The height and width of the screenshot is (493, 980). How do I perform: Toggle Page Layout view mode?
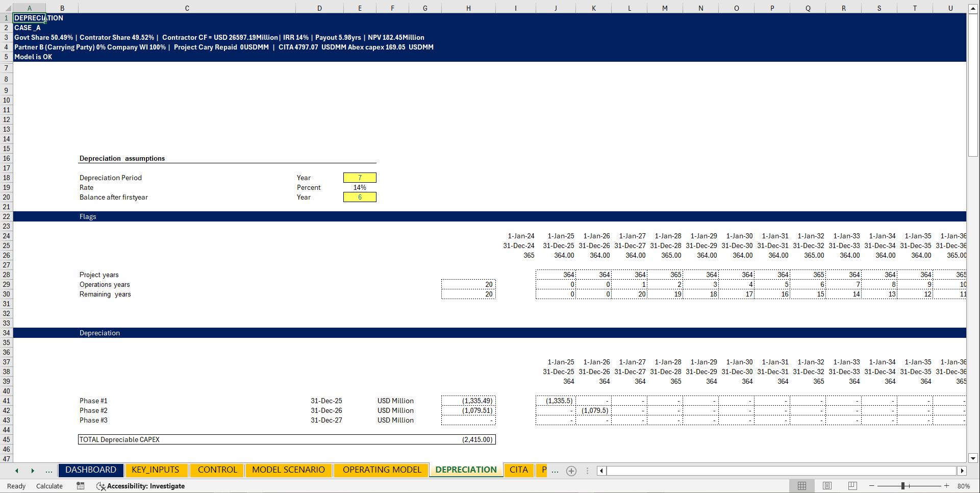tap(827, 486)
